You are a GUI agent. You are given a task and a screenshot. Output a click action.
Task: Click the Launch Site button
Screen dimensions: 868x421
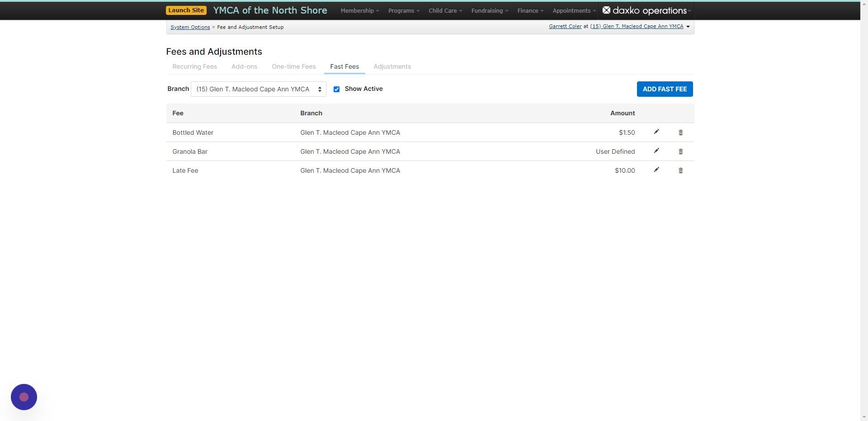(186, 10)
